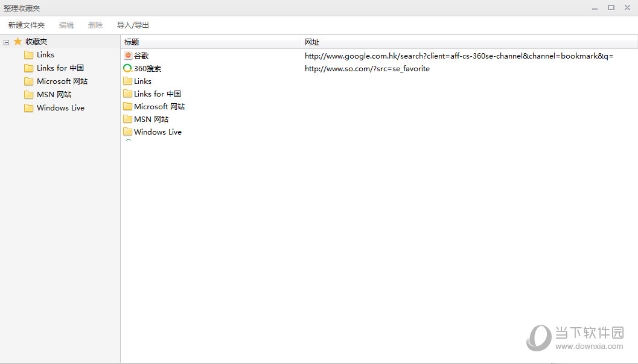This screenshot has height=364, width=638.
Task: Click the orange star Favorites icon
Action: (18, 42)
